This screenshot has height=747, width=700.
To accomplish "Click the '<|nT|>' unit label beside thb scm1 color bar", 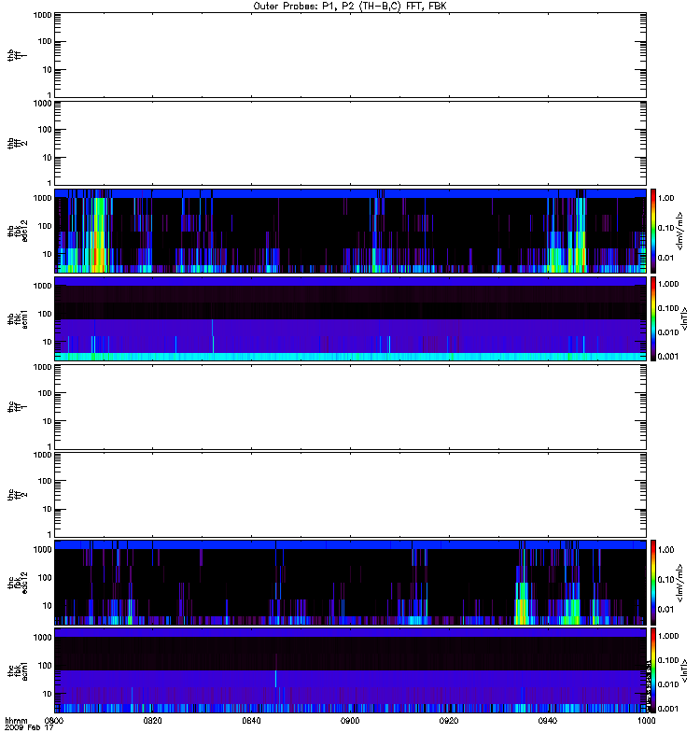I will [685, 318].
